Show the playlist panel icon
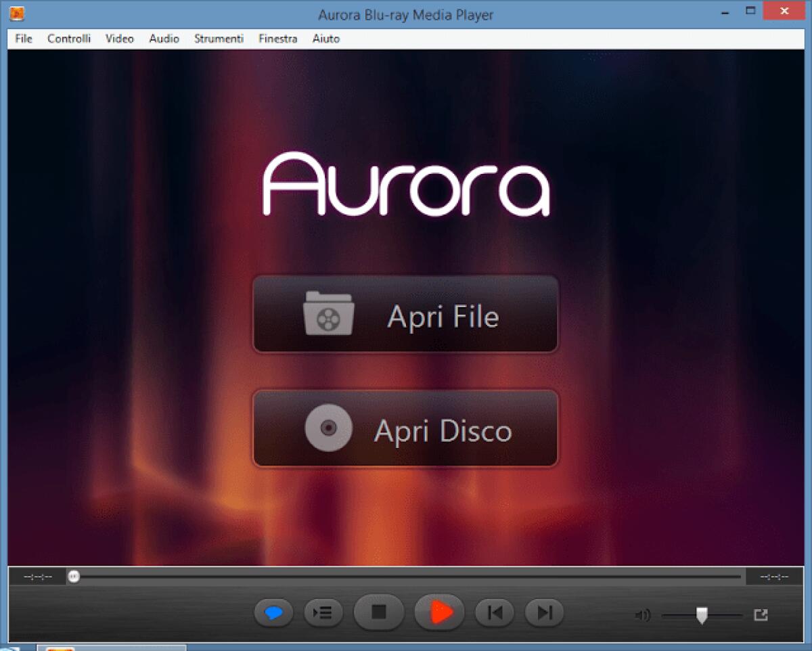 click(x=323, y=612)
